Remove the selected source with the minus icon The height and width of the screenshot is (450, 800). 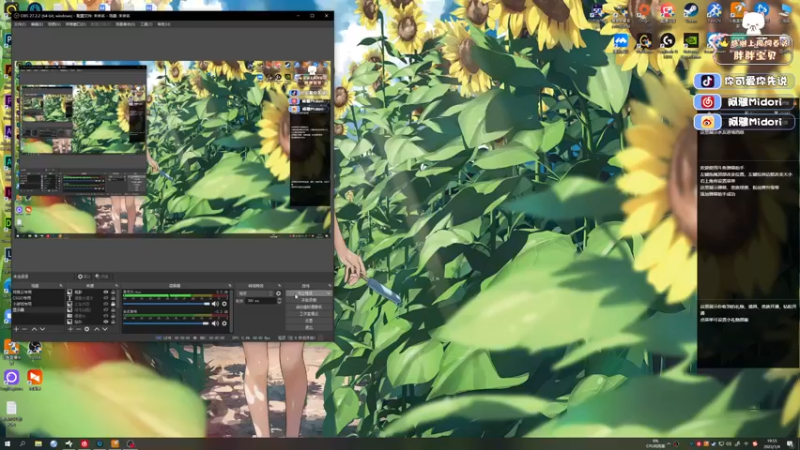coord(78,330)
